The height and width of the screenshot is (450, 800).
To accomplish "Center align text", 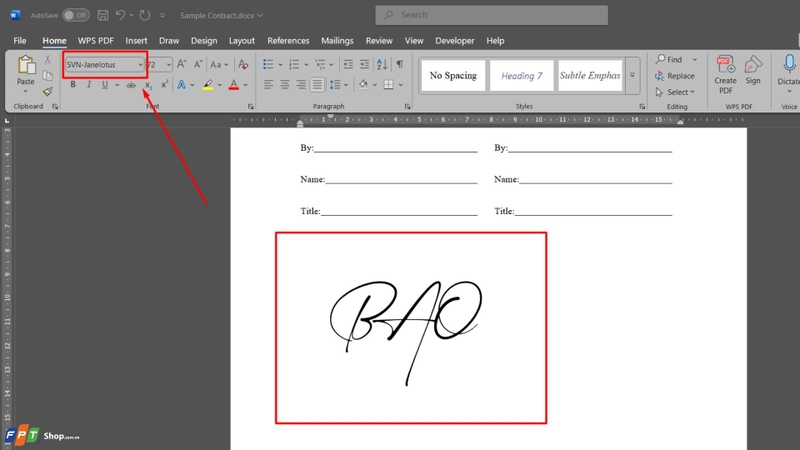I will coord(285,85).
